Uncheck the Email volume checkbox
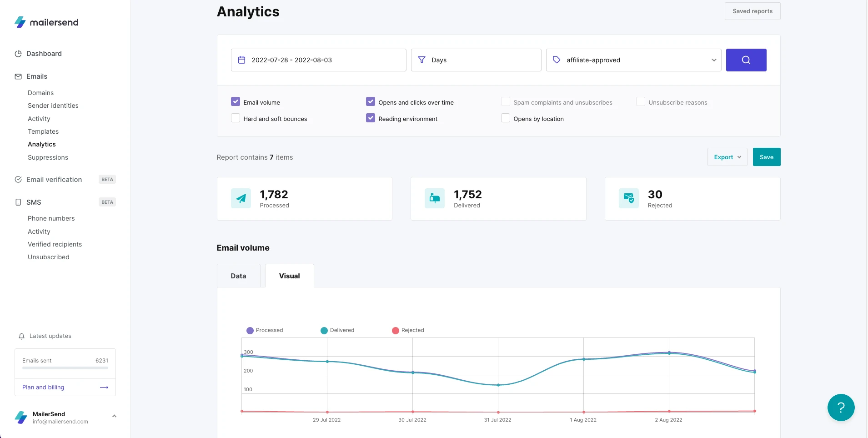The image size is (868, 438). [236, 102]
